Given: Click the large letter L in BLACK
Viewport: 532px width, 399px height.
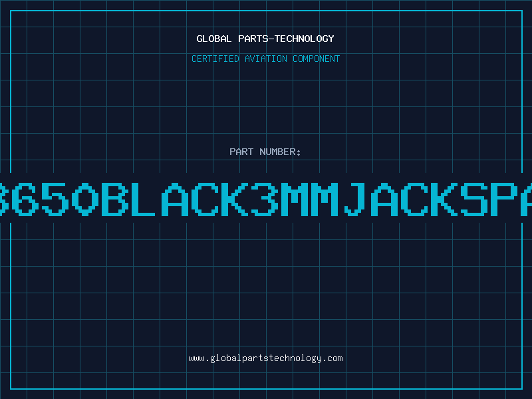Looking at the screenshot, I should point(143,199).
